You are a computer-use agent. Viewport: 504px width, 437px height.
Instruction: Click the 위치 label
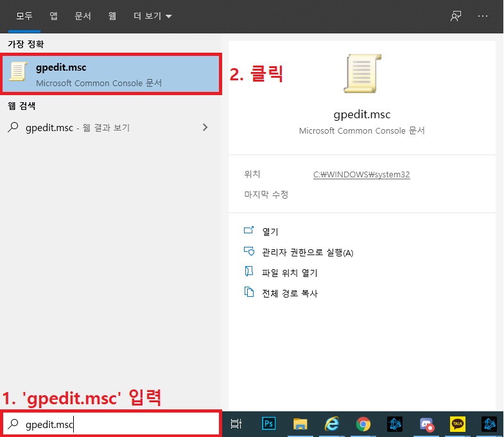pyautogui.click(x=252, y=174)
